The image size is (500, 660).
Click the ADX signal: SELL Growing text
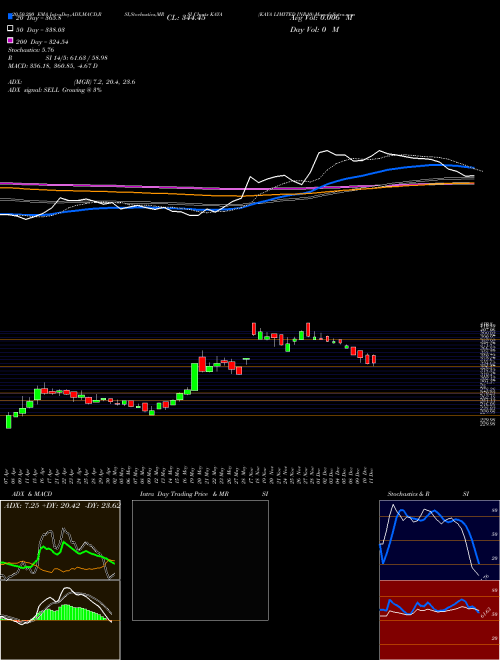pyautogui.click(x=55, y=90)
